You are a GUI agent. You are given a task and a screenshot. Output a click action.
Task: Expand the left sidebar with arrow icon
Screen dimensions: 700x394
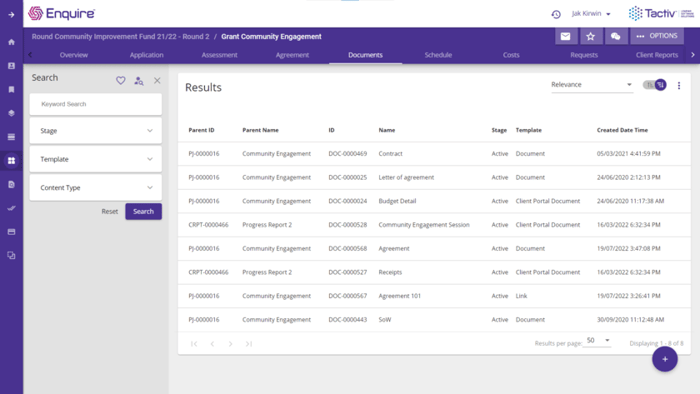pyautogui.click(x=11, y=15)
